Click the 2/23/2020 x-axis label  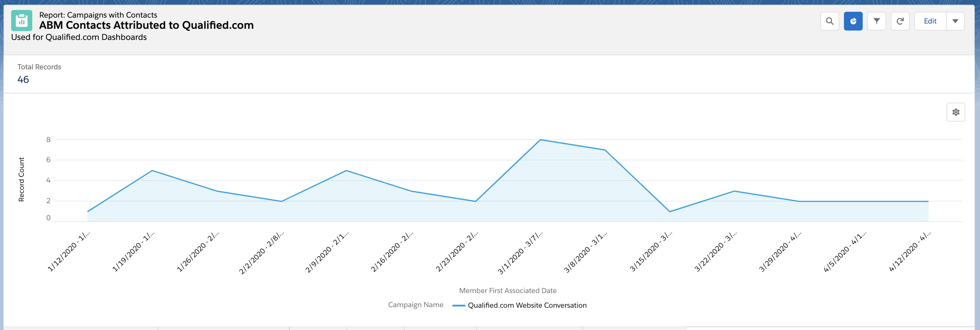point(457,252)
